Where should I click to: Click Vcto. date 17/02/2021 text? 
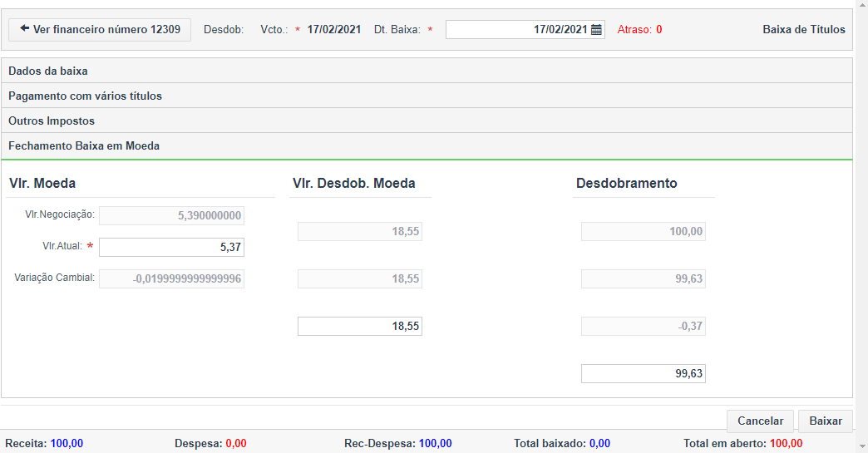click(x=333, y=30)
